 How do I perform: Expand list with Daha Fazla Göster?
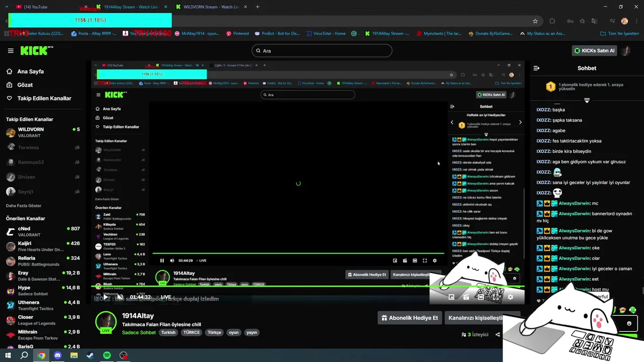[x=24, y=206]
